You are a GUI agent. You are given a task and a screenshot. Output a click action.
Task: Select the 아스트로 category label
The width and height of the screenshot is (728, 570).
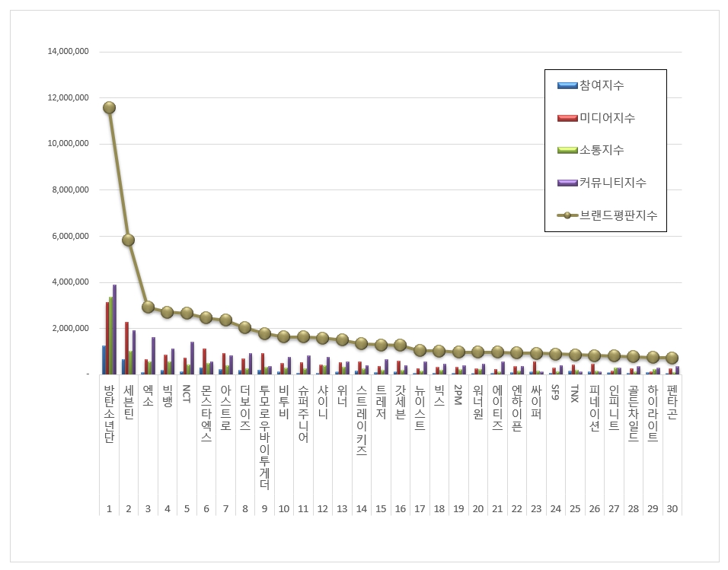[225, 408]
